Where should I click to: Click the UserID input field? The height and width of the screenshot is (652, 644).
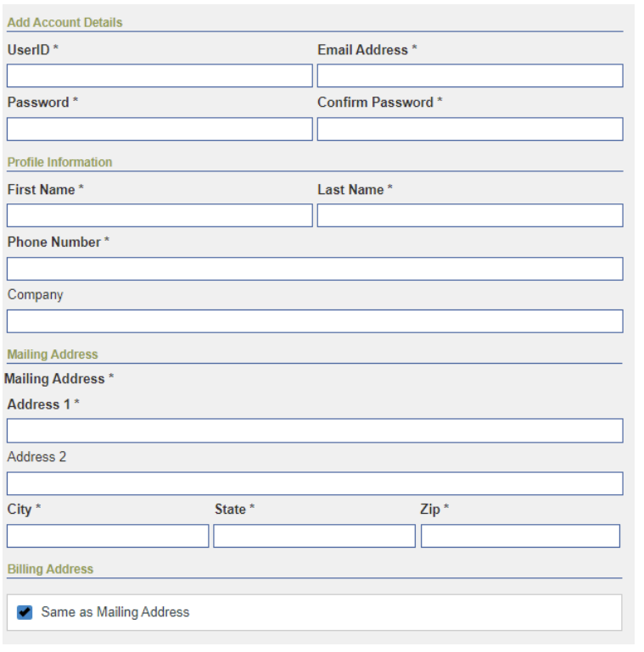(x=160, y=76)
